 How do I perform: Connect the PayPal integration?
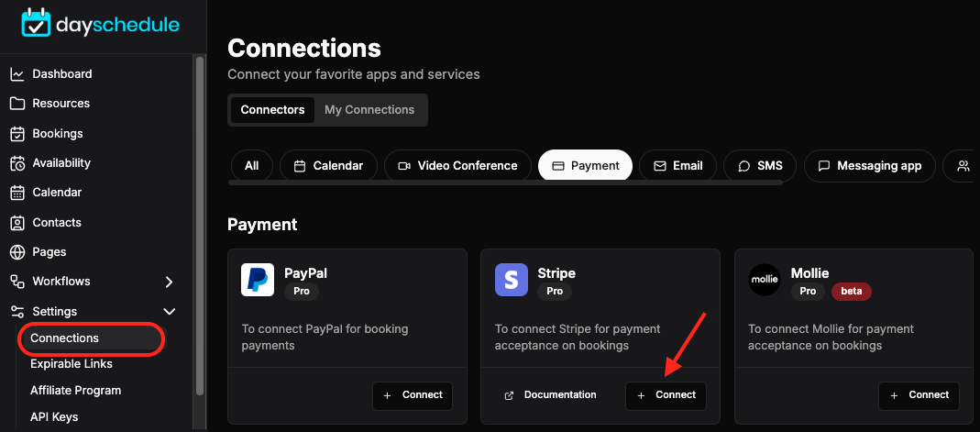tap(413, 395)
